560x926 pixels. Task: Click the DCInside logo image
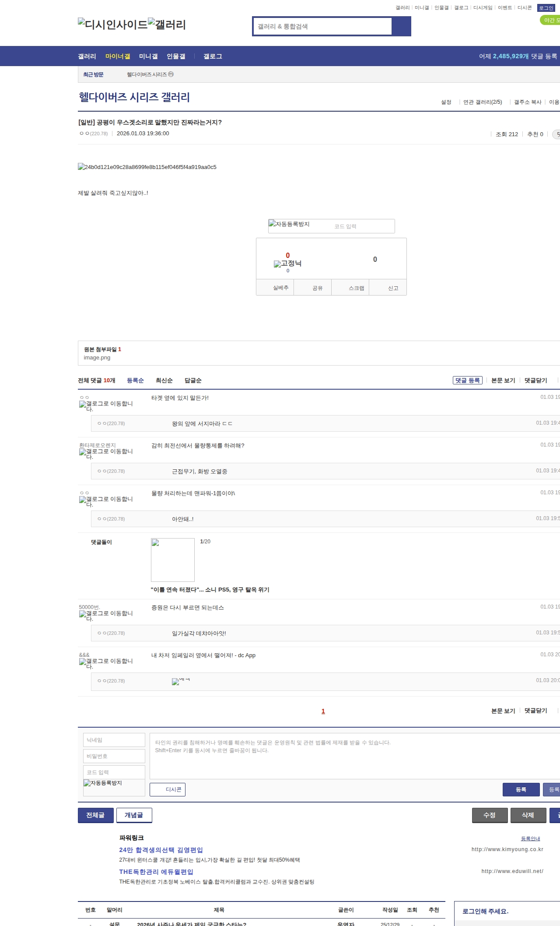point(112,24)
